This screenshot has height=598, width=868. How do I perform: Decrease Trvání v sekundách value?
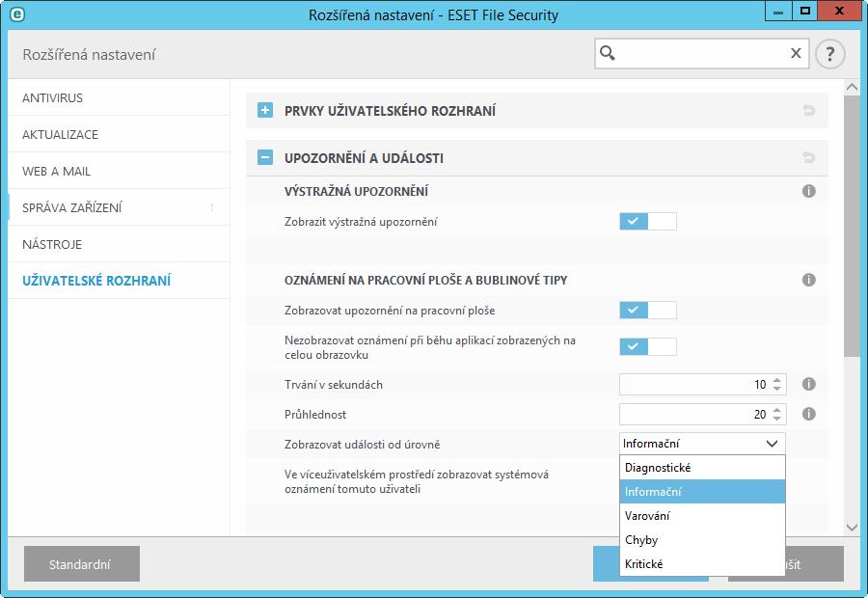(x=777, y=388)
